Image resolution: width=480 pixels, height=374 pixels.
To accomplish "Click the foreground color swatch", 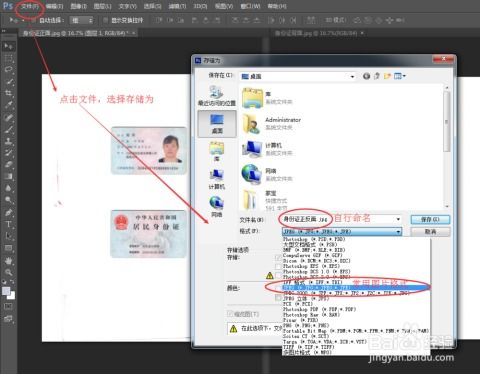I will pos(6,291).
